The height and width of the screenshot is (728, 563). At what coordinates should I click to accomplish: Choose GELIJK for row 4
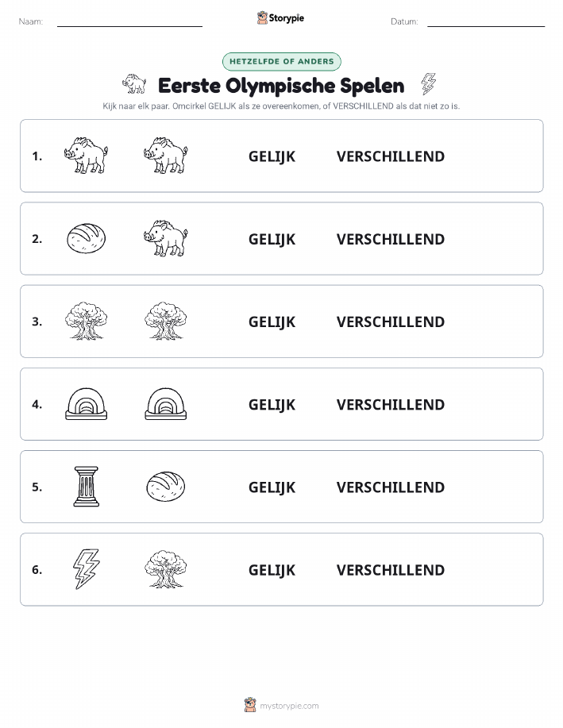click(272, 404)
